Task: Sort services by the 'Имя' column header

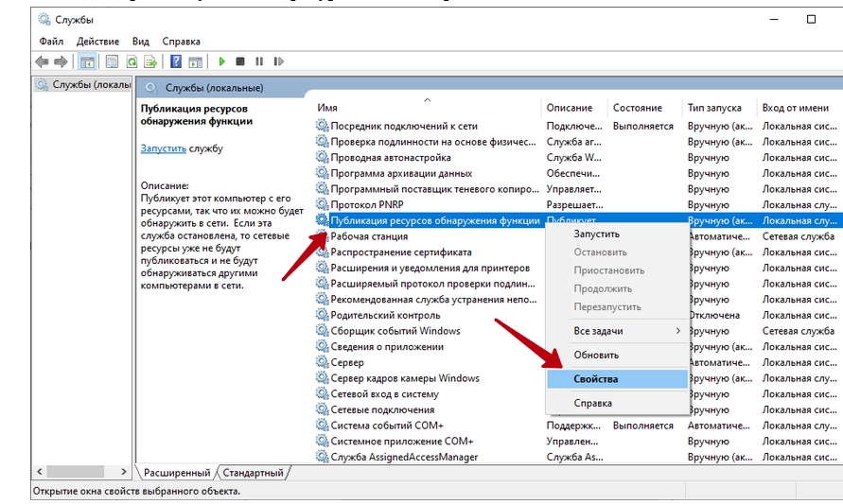Action: point(327,108)
